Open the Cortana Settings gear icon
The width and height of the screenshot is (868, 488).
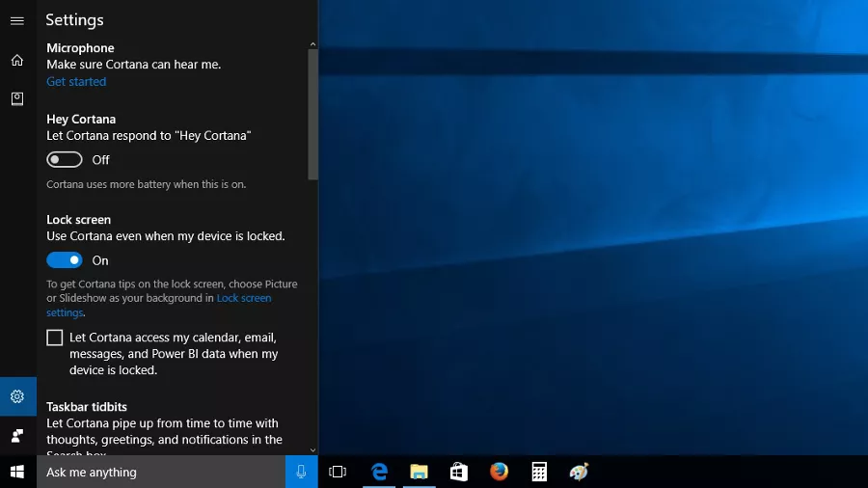pos(17,396)
